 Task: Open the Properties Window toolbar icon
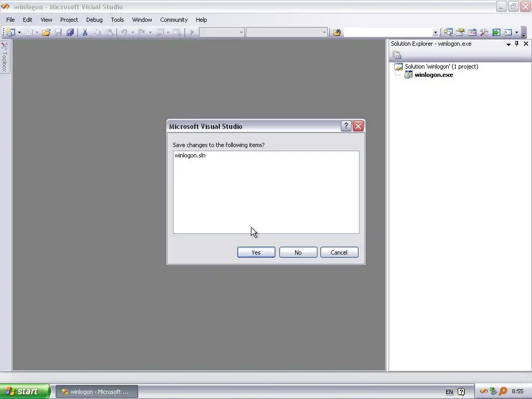[x=460, y=32]
